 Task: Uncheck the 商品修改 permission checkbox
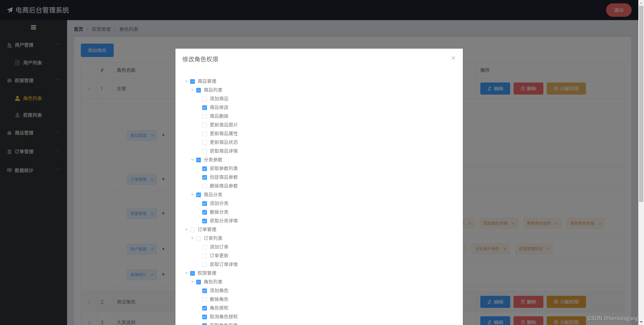click(205, 108)
